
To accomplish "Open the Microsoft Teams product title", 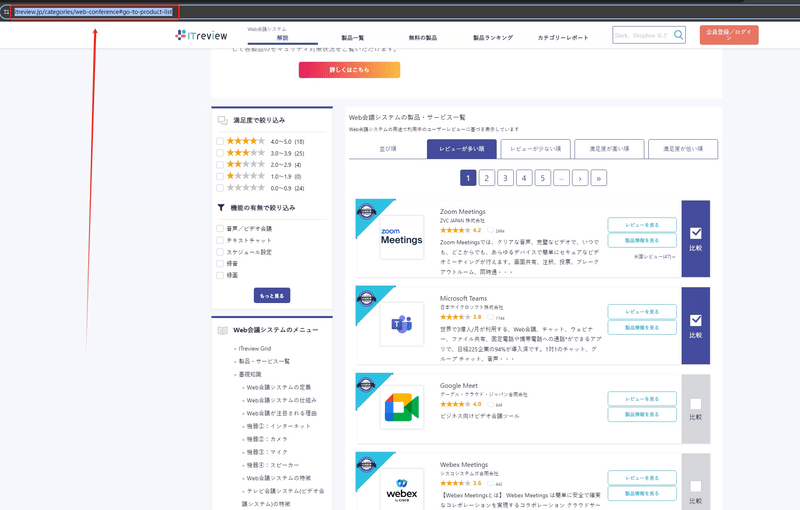I will 463,298.
